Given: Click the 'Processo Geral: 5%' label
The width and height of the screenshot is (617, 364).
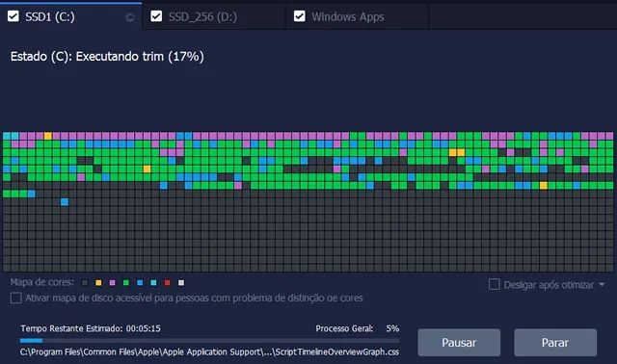Looking at the screenshot, I should pos(358,328).
